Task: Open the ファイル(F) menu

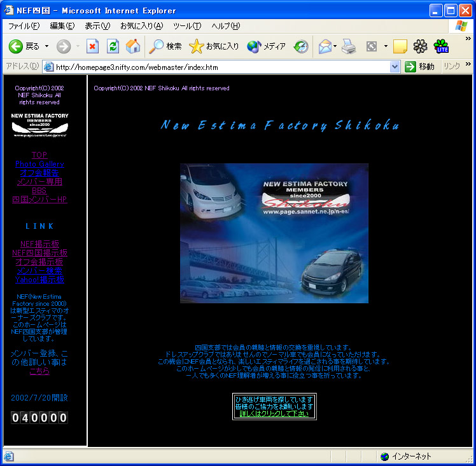Action: click(24, 26)
